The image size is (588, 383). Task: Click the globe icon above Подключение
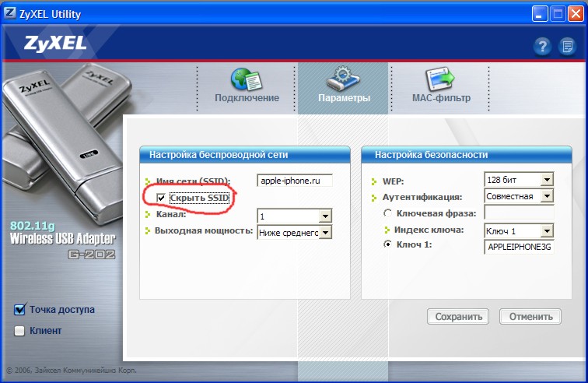pyautogui.click(x=247, y=79)
